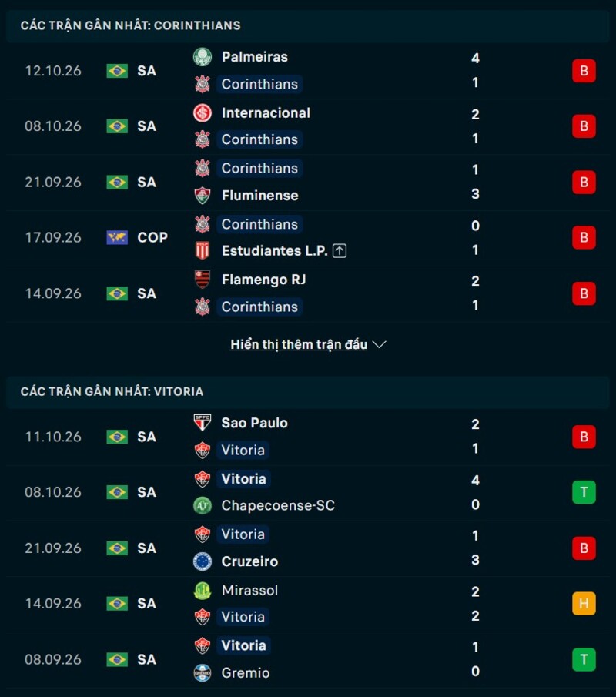Click the Palmeiras club crest icon

coord(203,57)
